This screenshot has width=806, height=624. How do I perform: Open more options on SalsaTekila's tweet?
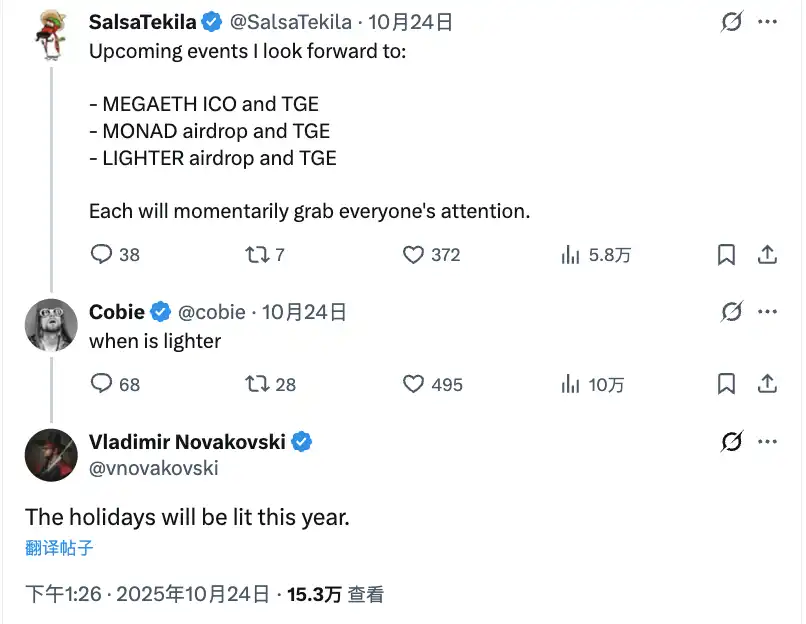767,22
